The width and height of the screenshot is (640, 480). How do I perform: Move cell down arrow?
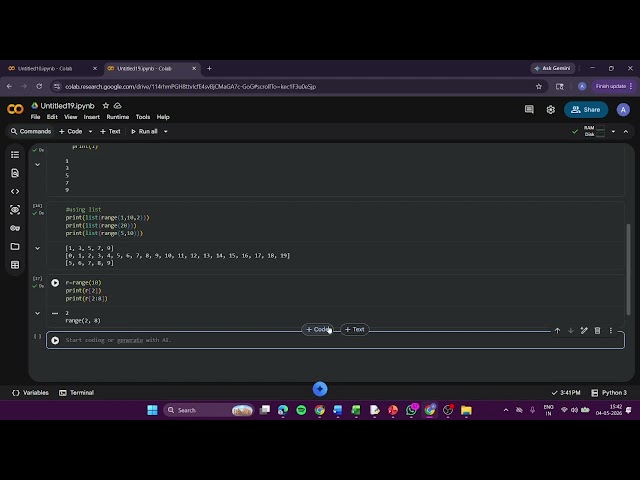click(571, 331)
